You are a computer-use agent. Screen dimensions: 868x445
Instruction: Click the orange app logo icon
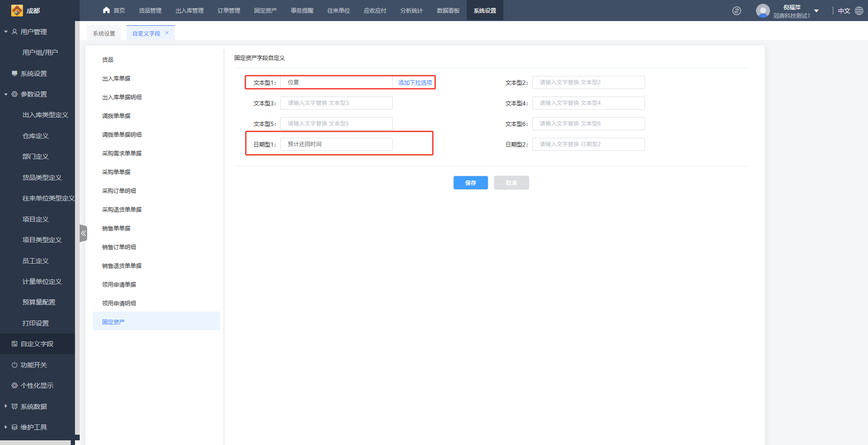[17, 10]
